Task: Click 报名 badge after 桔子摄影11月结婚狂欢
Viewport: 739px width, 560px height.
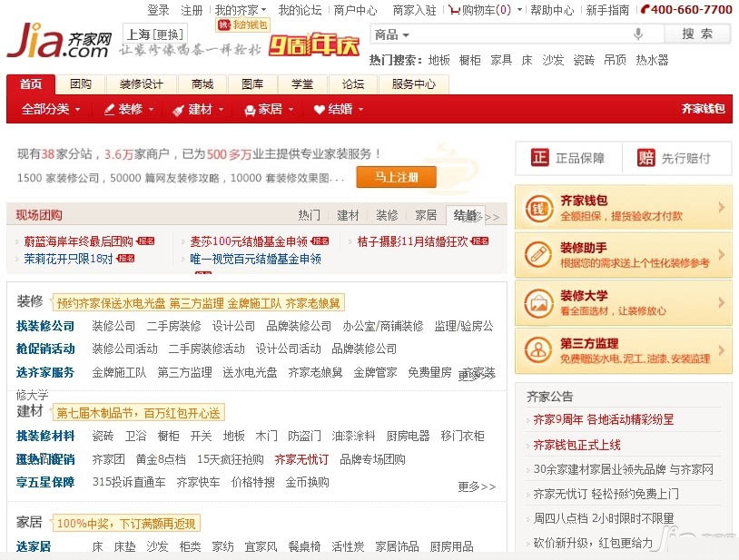Action: coord(479,241)
